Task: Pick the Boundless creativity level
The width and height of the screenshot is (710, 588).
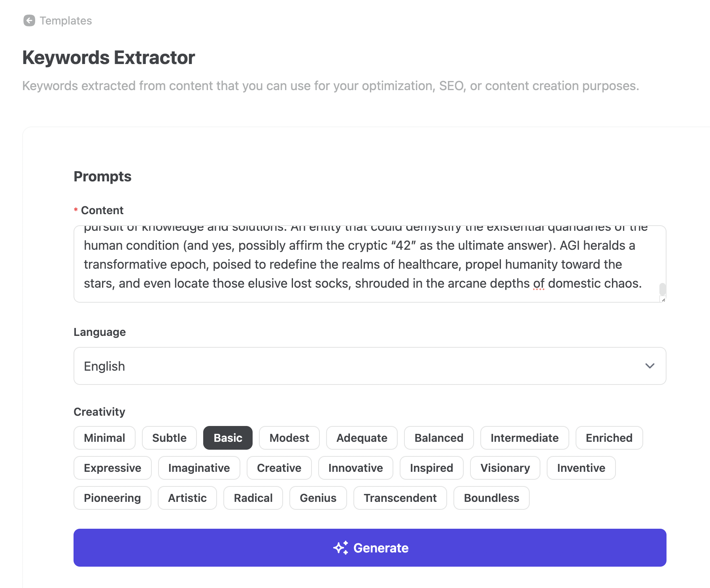Action: click(491, 498)
